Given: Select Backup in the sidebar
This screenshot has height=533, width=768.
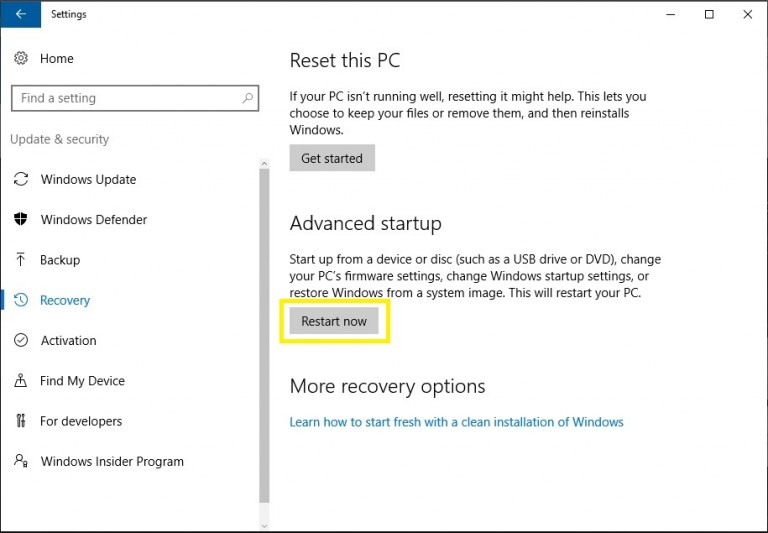Looking at the screenshot, I should (60, 260).
